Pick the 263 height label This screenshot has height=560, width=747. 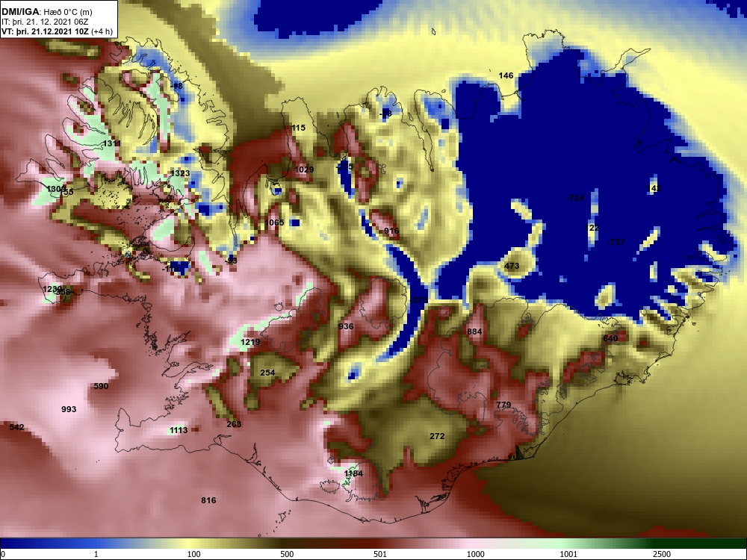(x=234, y=424)
